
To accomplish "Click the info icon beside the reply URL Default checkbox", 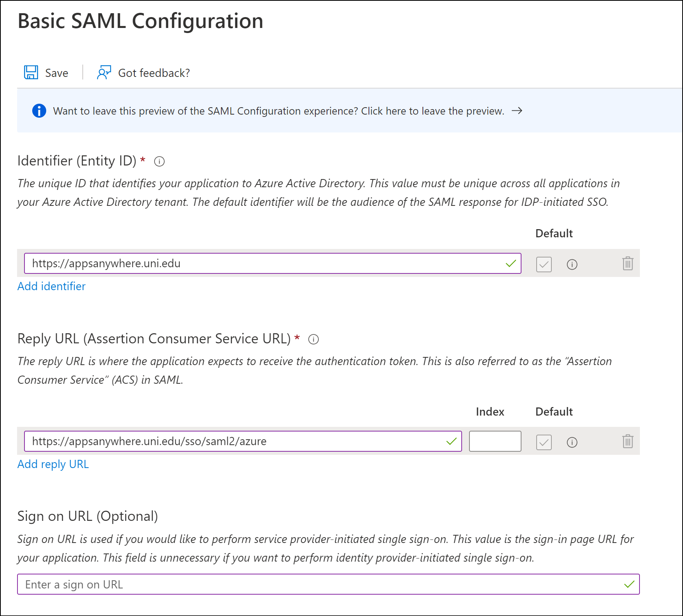I will (572, 442).
